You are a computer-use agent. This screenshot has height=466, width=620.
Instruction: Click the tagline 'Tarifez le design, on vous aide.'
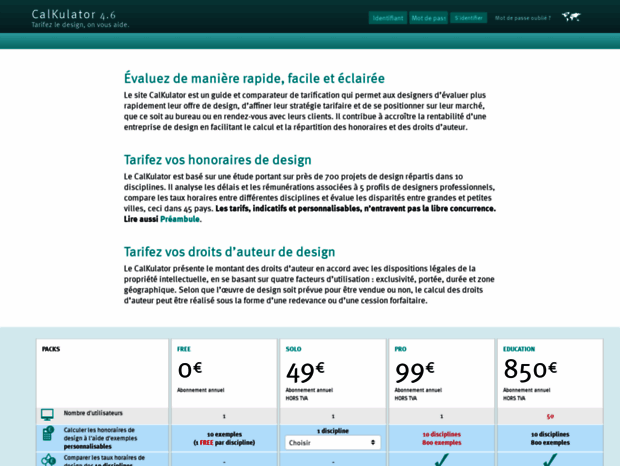coord(80,25)
